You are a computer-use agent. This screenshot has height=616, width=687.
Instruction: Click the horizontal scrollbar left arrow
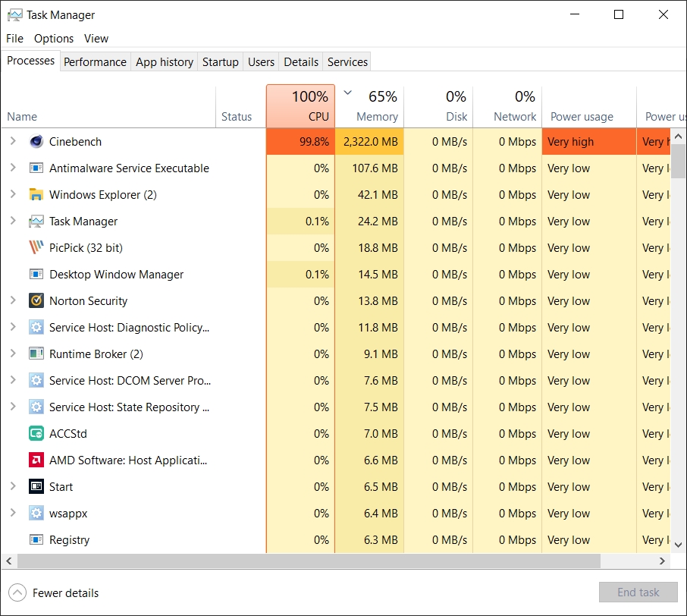coord(9,561)
